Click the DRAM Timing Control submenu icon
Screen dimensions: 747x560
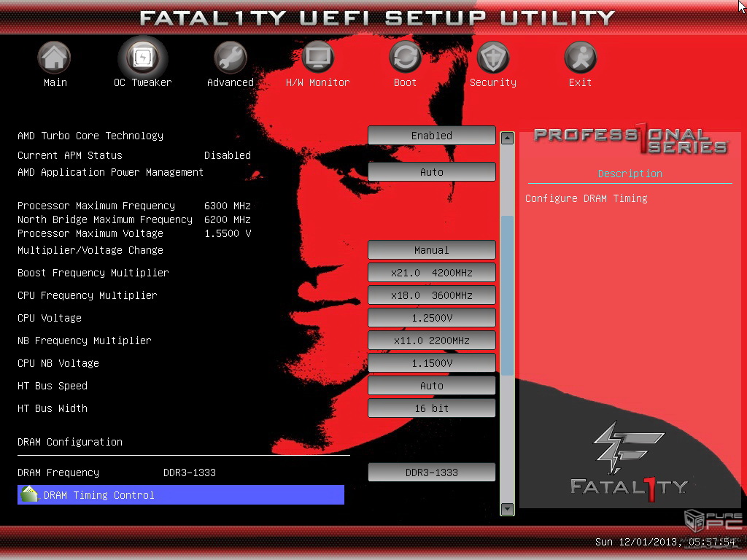[29, 494]
